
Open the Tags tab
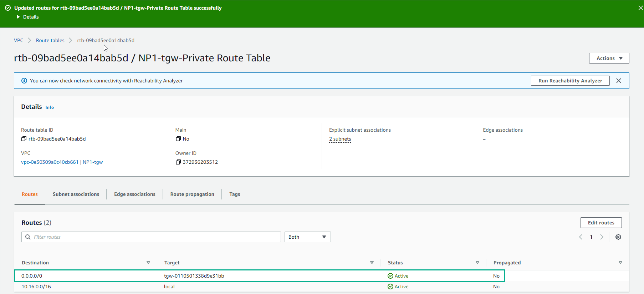pyautogui.click(x=235, y=194)
